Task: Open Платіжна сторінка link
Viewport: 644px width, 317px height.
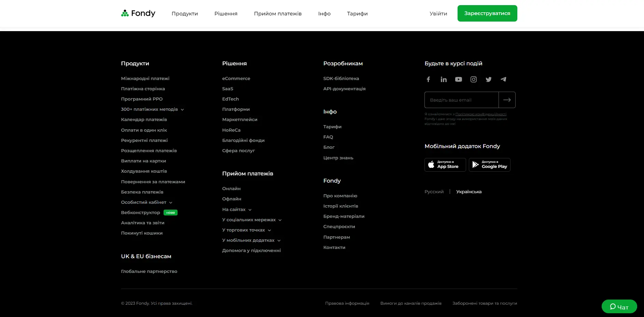Action: pos(143,89)
